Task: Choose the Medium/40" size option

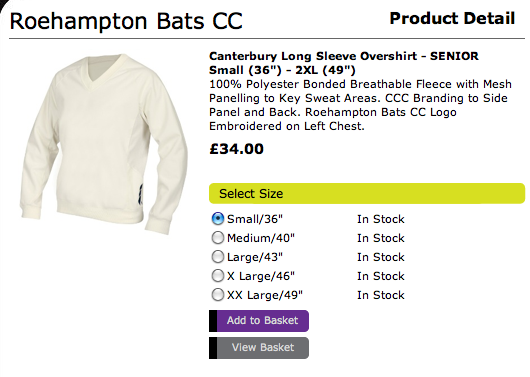Action: pos(218,238)
